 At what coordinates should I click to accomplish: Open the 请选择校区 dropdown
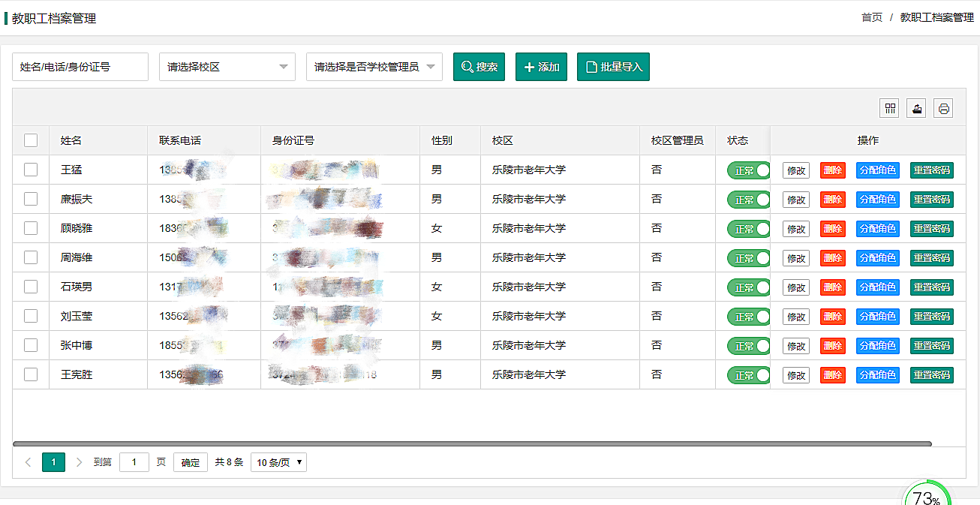point(227,67)
